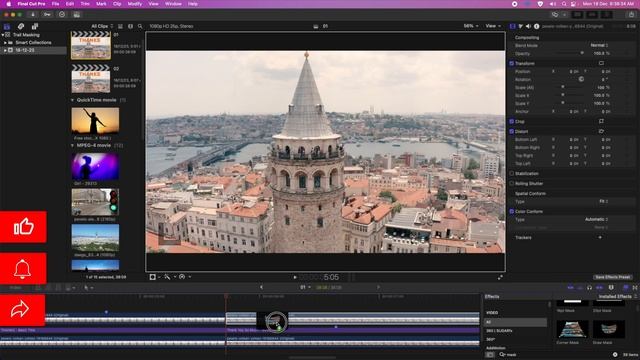
Task: Open Spatial Conform Type Fit dropdown
Action: coord(604,201)
